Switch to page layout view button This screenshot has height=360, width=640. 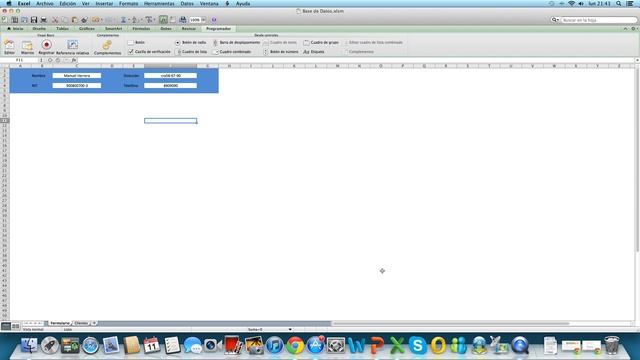[16, 326]
